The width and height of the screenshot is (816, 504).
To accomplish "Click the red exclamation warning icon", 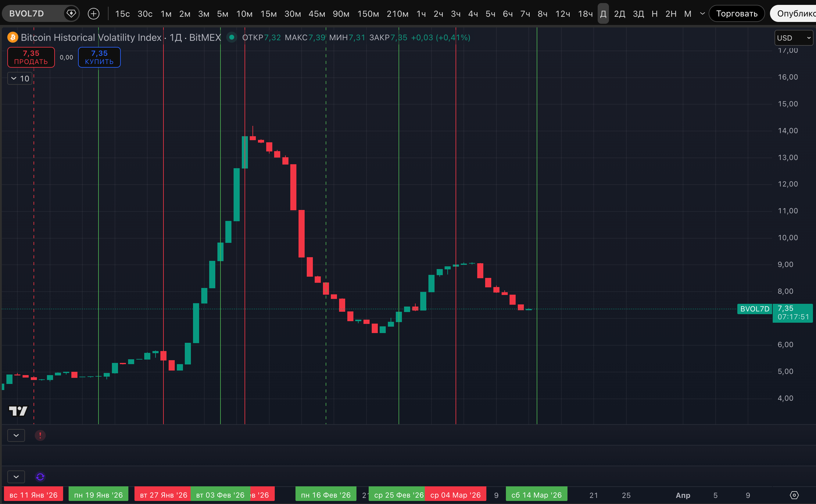I will coord(40,435).
